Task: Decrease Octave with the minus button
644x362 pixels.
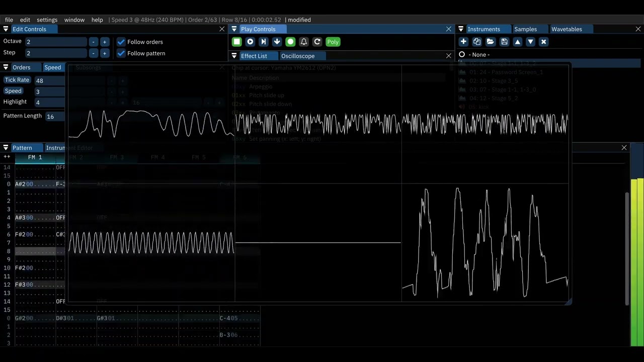Action: [94, 42]
